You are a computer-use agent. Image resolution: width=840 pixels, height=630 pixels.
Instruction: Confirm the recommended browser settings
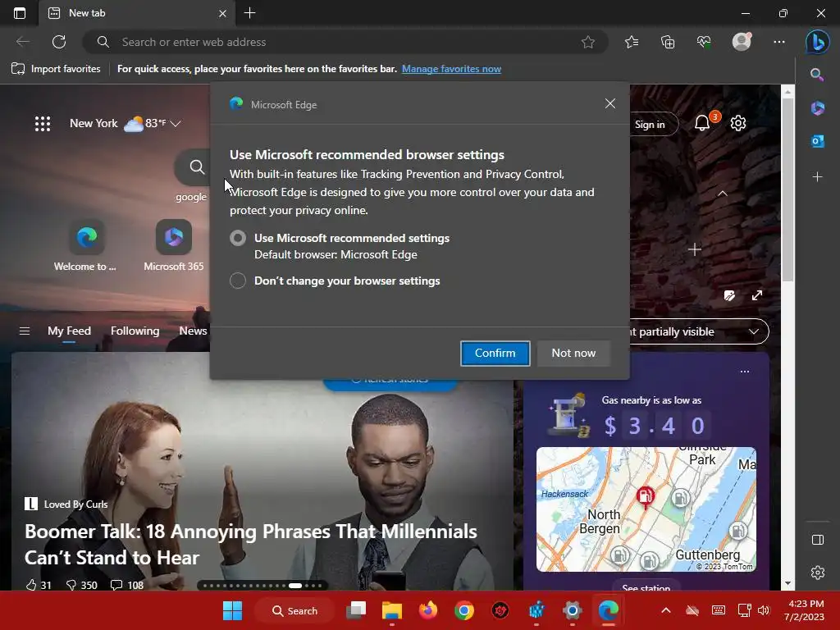pos(495,353)
